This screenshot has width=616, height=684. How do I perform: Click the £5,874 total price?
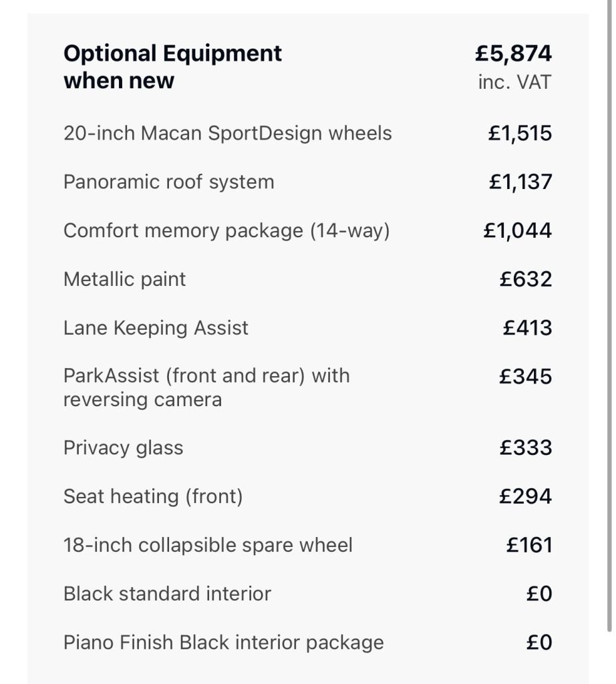(x=512, y=53)
